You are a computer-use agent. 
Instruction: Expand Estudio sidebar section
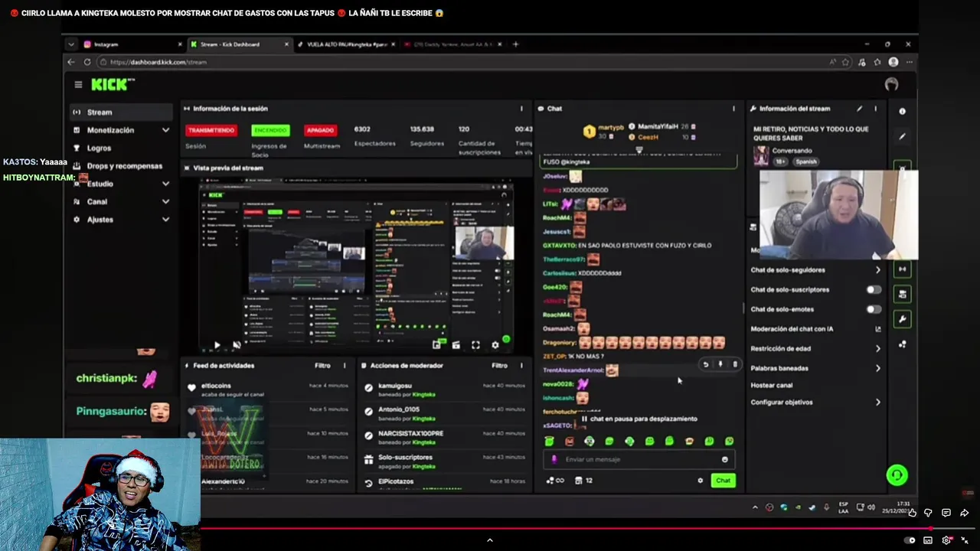tap(165, 184)
